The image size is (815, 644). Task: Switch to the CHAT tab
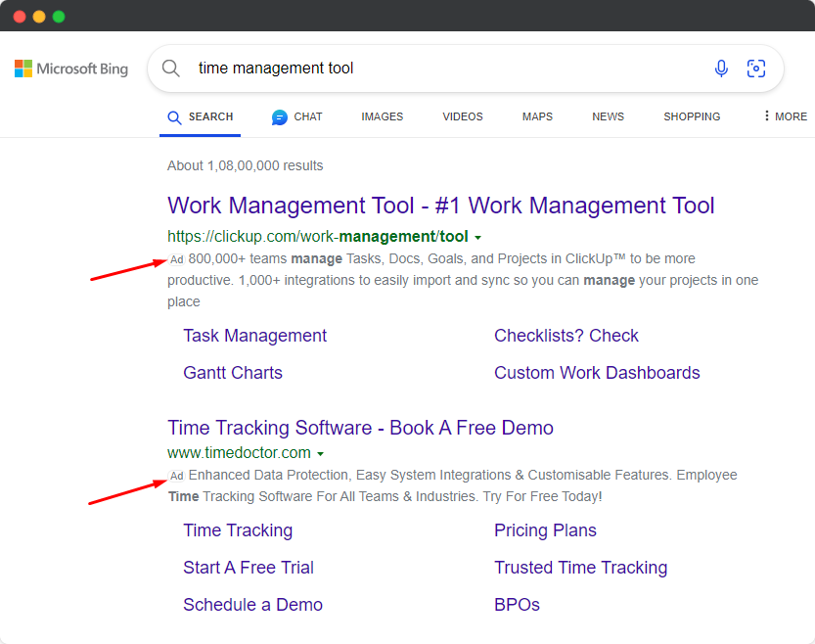pyautogui.click(x=296, y=116)
